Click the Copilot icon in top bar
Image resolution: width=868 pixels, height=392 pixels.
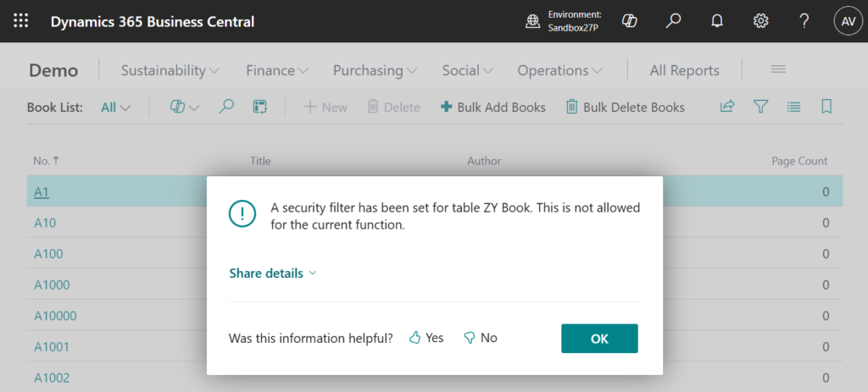pos(629,21)
